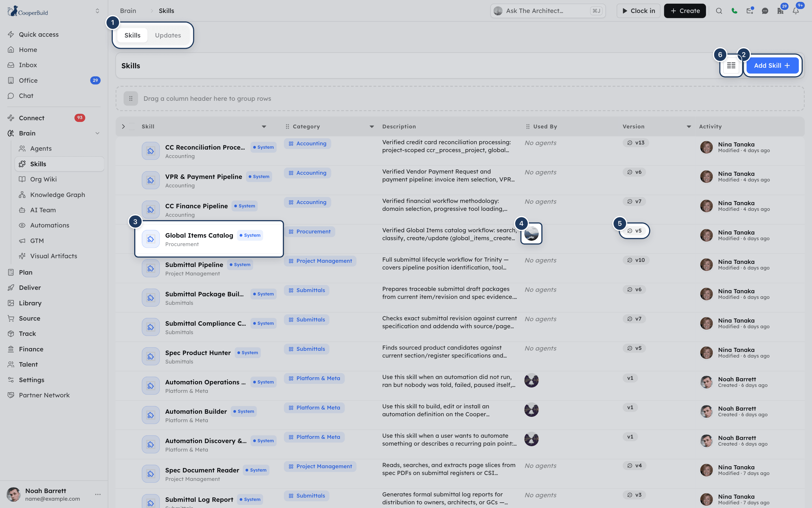Open the Skill column filter dropdown
The height and width of the screenshot is (508, 812).
click(x=264, y=127)
